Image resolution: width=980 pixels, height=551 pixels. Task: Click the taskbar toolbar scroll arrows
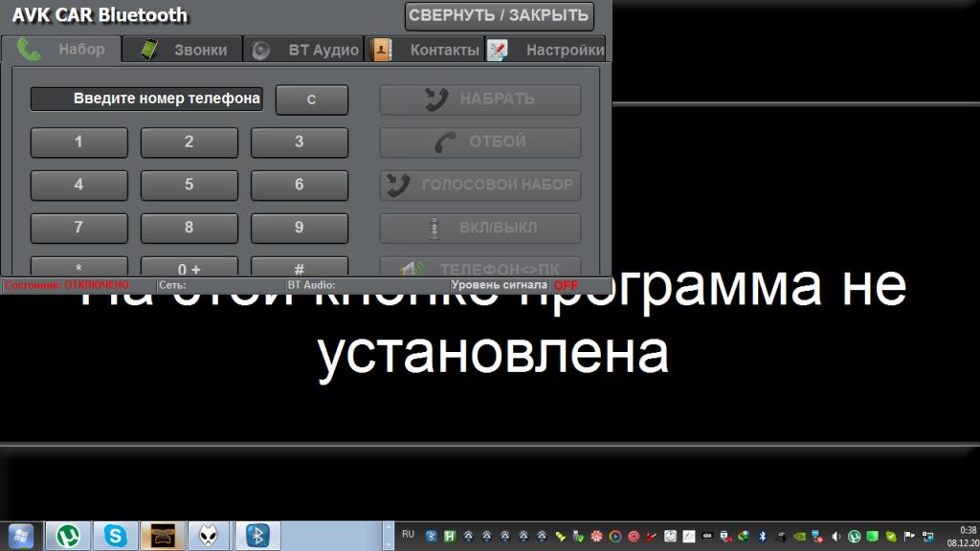[389, 536]
